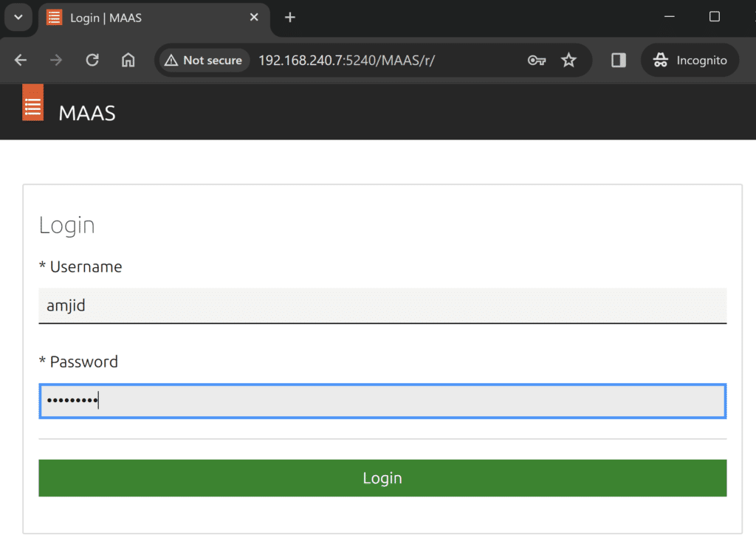Click the * Password label
756x549 pixels.
[78, 362]
